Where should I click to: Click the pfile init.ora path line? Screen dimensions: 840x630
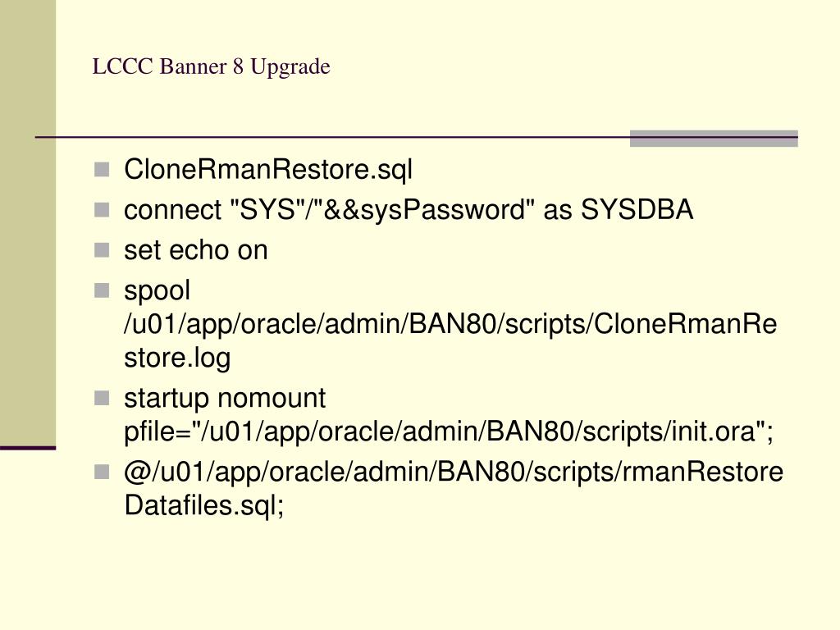(x=449, y=431)
